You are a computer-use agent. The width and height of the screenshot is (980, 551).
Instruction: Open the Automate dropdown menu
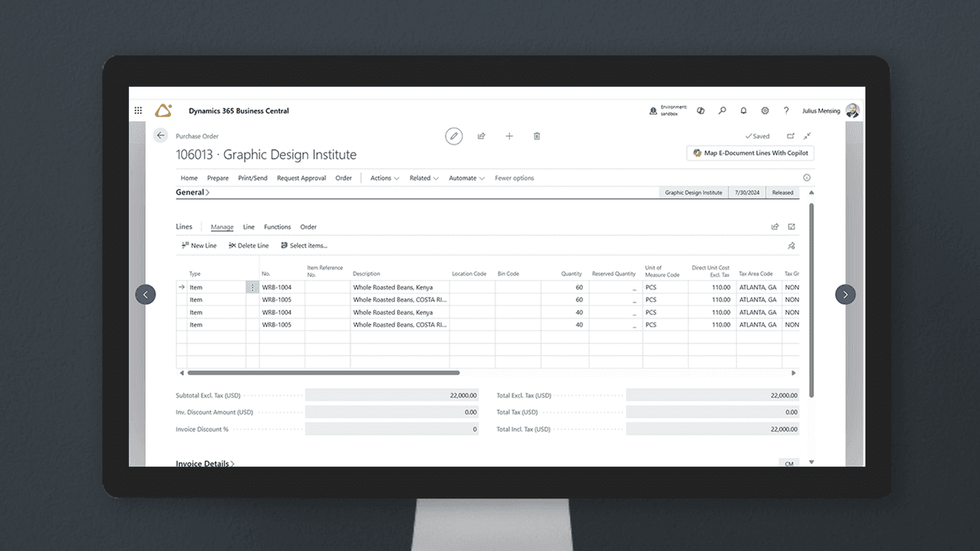[466, 178]
